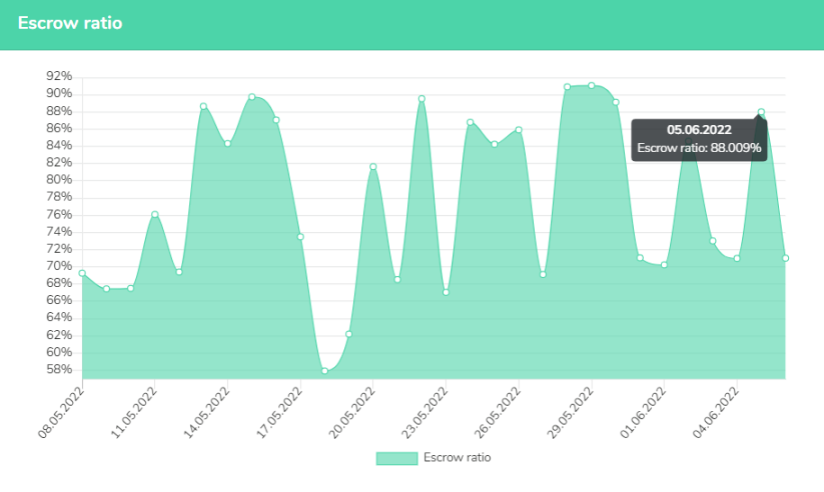Click the 23.05.2022 data point near 67%

click(x=446, y=292)
